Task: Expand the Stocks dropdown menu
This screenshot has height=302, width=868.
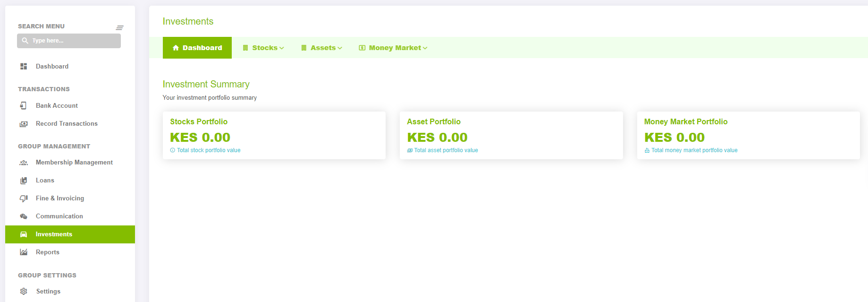Action: pyautogui.click(x=263, y=48)
